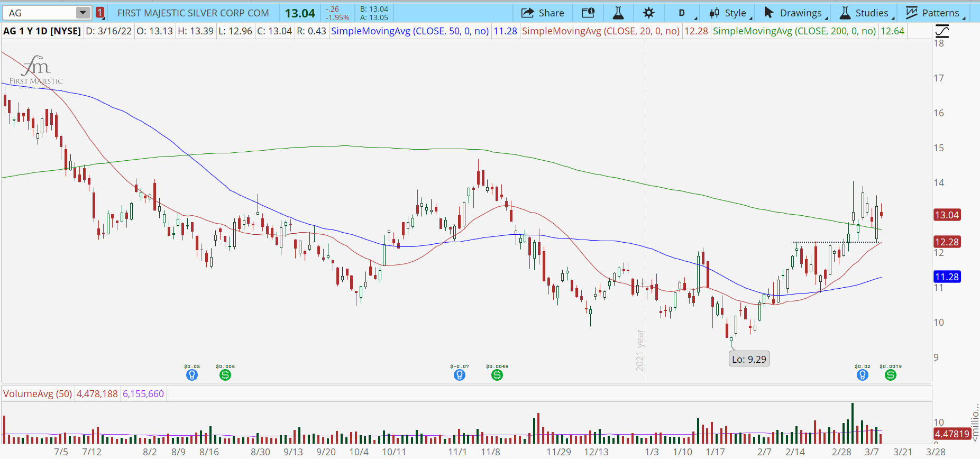Viewport: 980px width, 459px height.
Task: Open the Drawings dropdown menu
Action: 795,13
